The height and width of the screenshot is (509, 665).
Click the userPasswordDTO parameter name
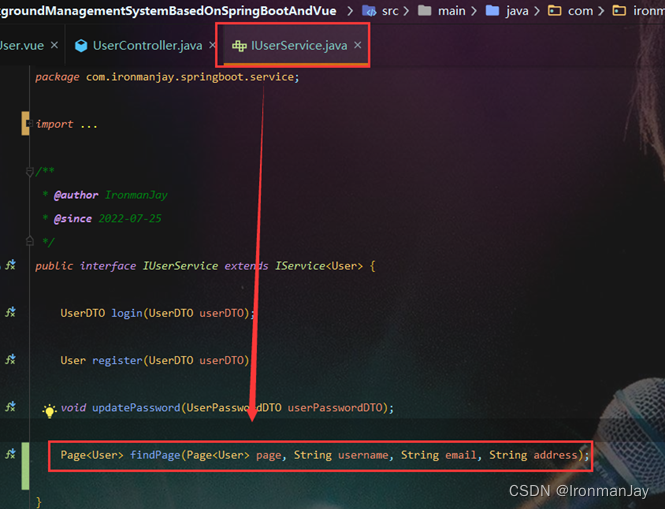[335, 408]
